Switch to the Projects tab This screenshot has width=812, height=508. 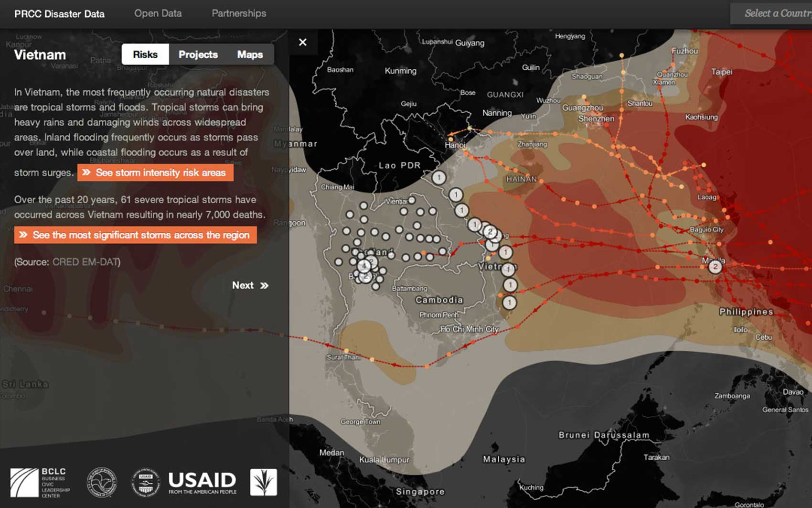click(x=198, y=54)
